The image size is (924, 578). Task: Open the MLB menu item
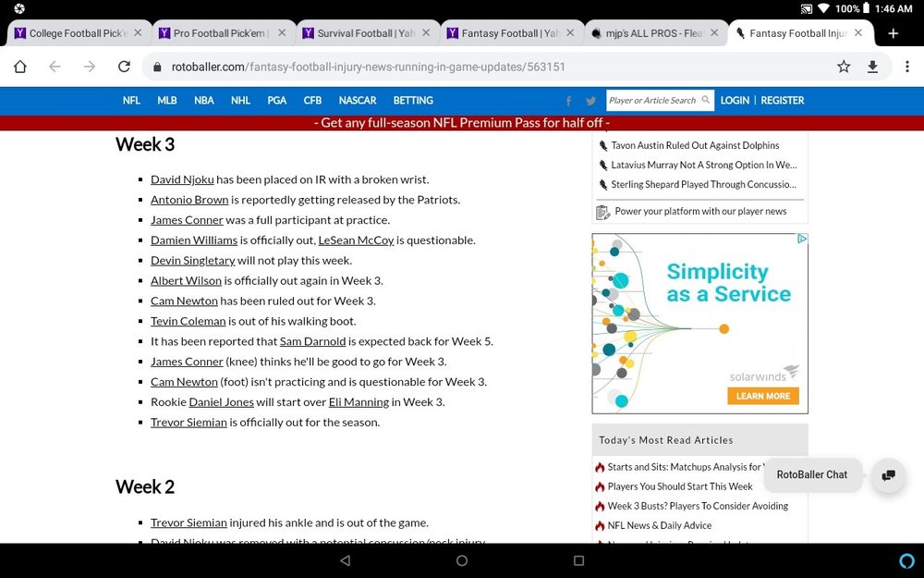[166, 100]
